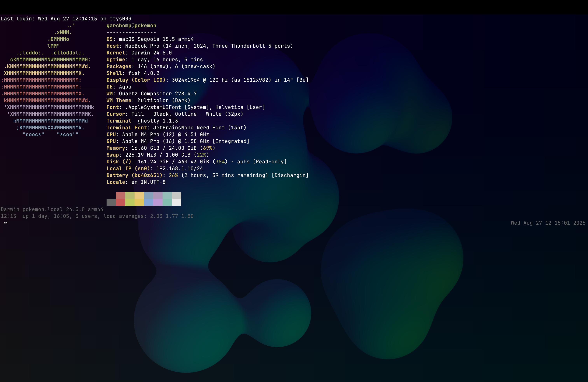
Task: Select the 'Battery (bq40z651)' label
Action: coord(134,175)
